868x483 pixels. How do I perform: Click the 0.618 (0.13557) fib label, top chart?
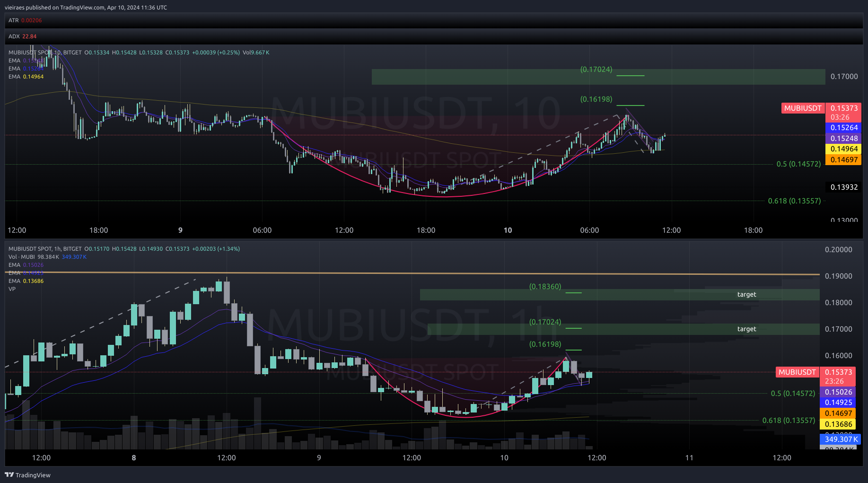794,201
